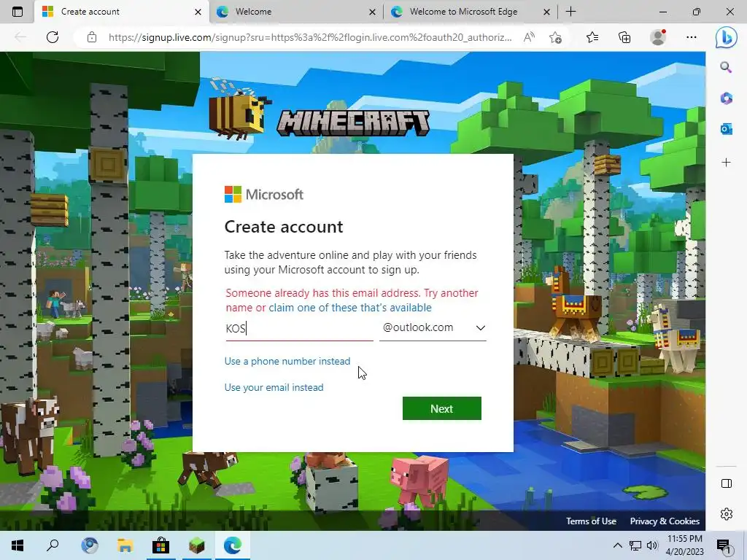Screen dimensions: 747x560
Task: Show hidden system tray icons
Action: click(617, 545)
